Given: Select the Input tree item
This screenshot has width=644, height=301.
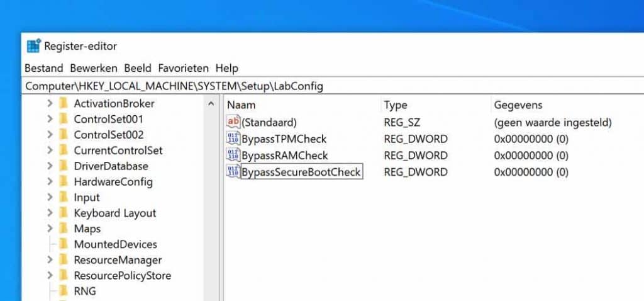Looking at the screenshot, I should (87, 197).
